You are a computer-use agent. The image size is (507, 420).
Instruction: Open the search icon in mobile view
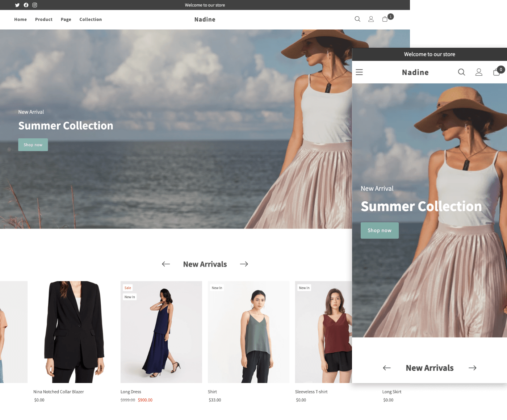[x=461, y=72]
